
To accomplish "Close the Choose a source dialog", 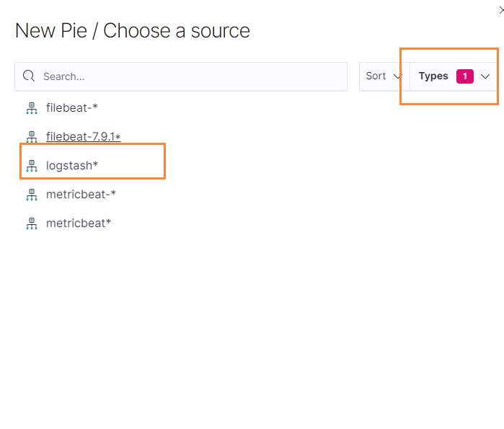I will tap(501, 9).
